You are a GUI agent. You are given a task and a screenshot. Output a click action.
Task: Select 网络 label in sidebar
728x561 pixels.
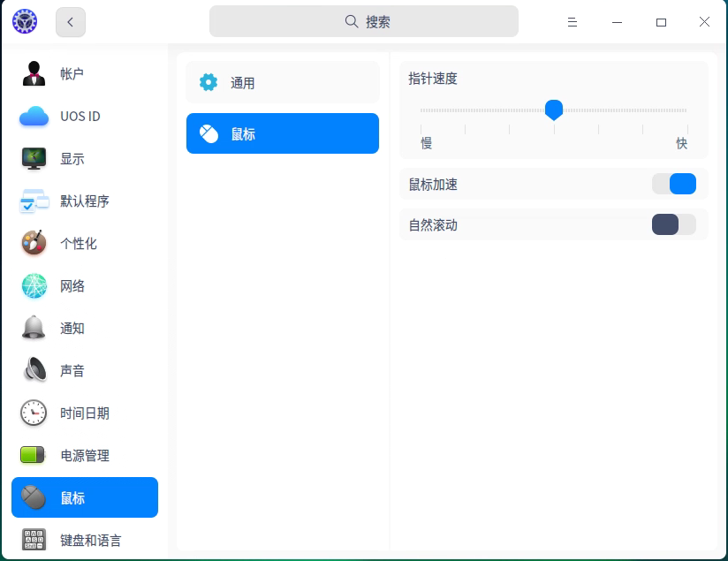point(72,286)
